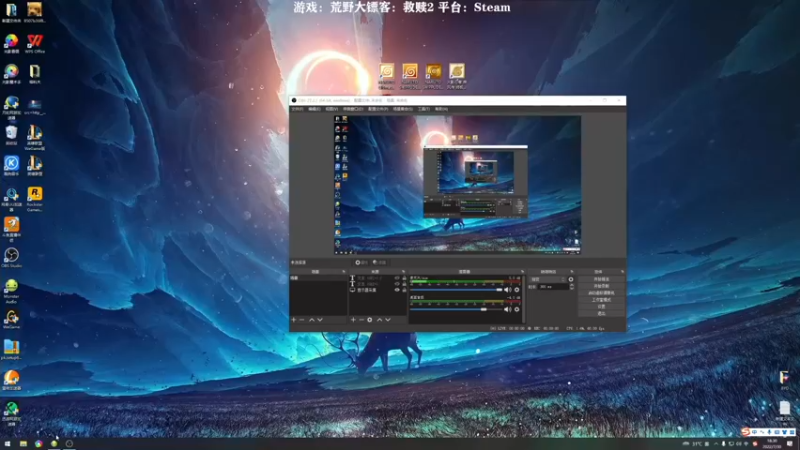Click the Audio Mixer vertical scrollbar
Image resolution: width=800 pixels, height=450 pixels.
coord(523,298)
